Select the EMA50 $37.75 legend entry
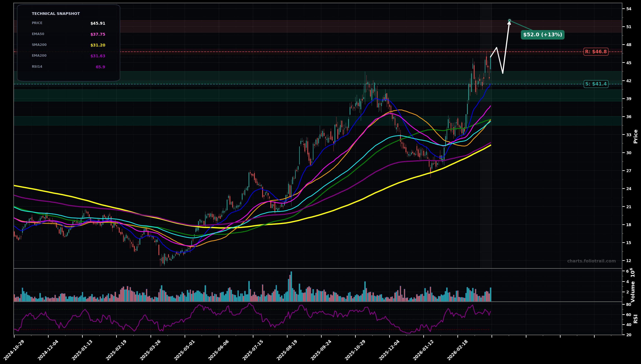Viewport: 641px width, 364px height. pyautogui.click(x=68, y=34)
